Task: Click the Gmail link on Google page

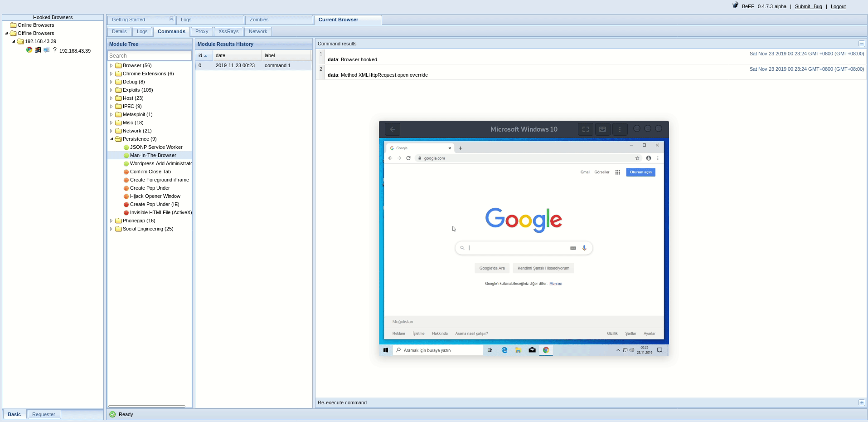Action: [585, 172]
